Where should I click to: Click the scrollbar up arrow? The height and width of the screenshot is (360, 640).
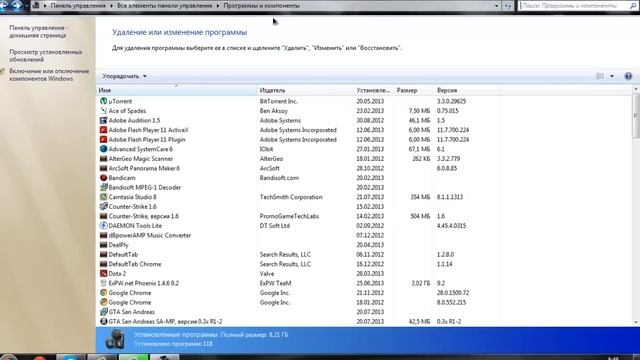(x=636, y=89)
